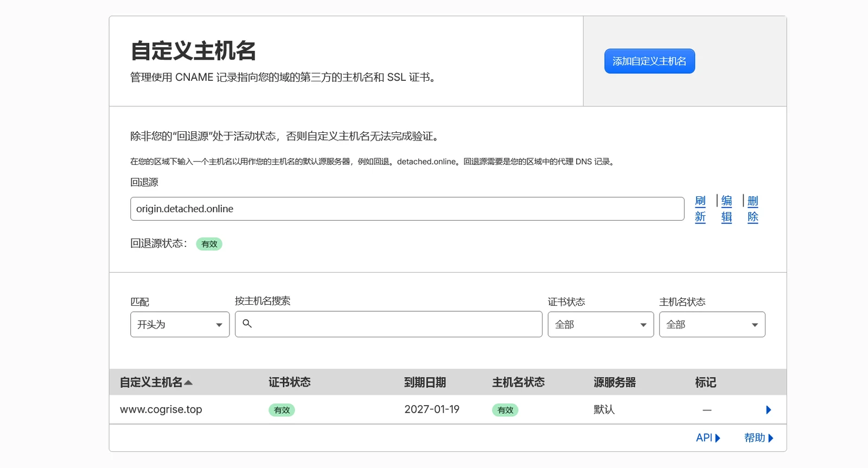
Task: Open the 帮助 link
Action: pos(758,438)
